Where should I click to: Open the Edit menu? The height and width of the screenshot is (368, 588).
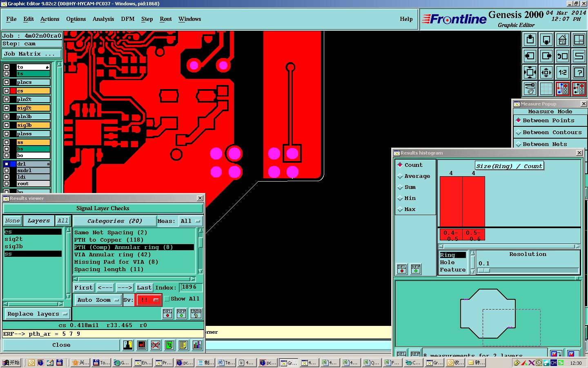click(29, 19)
